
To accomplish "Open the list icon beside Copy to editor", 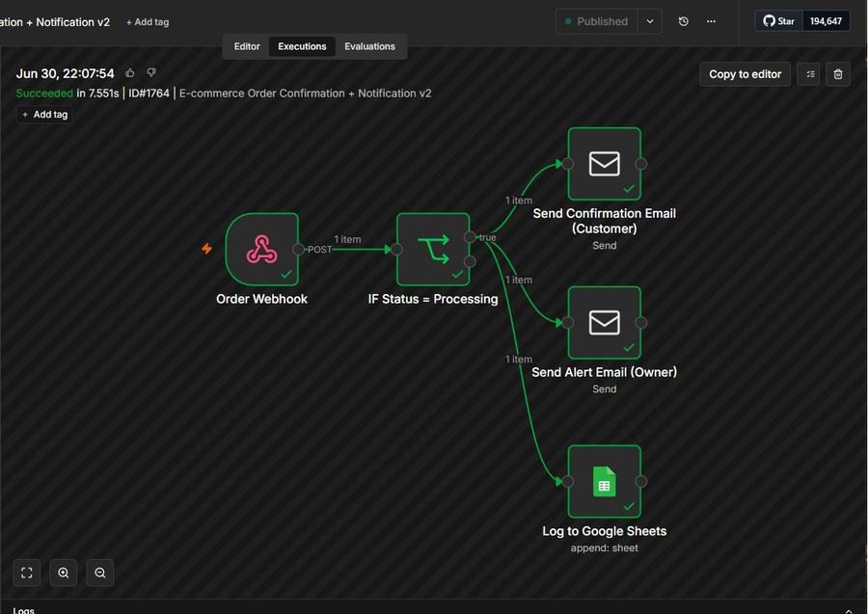I will point(810,74).
